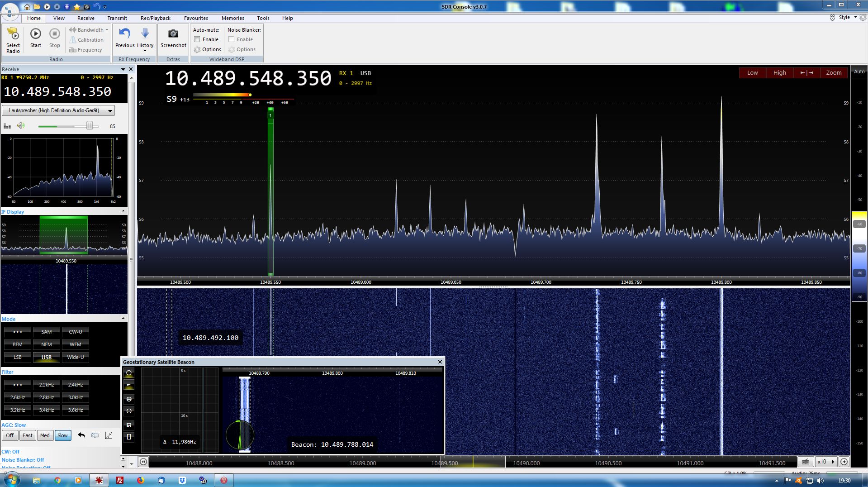
Task: Open the Select Radio dialog
Action: [x=13, y=40]
